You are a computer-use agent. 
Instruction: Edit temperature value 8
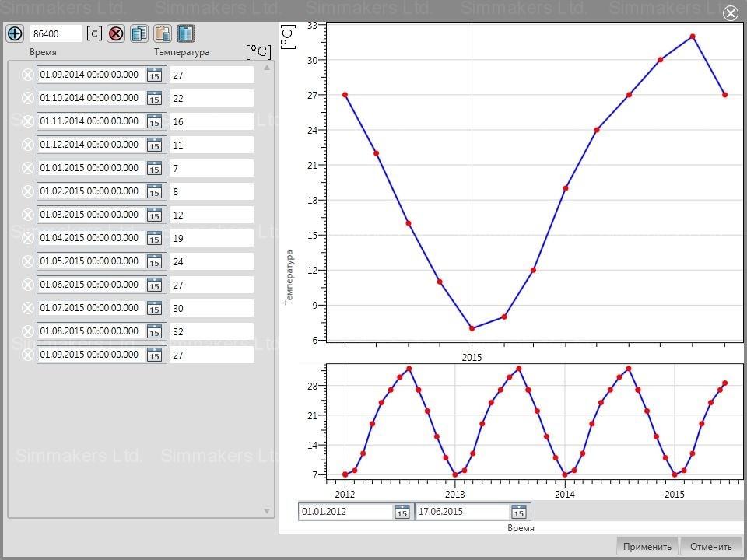point(212,191)
